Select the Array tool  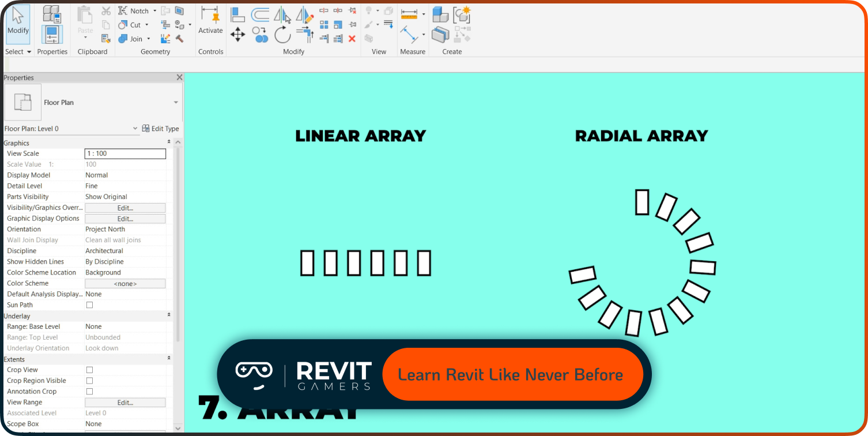click(x=324, y=25)
